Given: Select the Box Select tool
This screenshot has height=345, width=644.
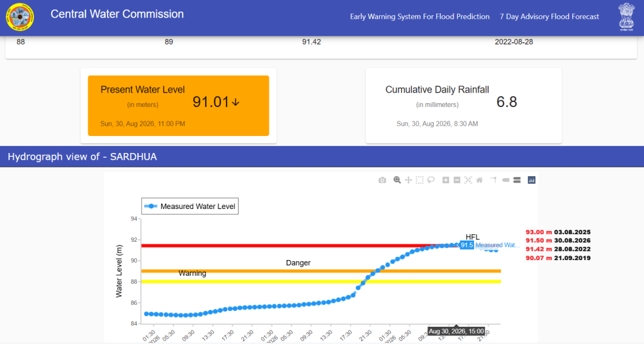Looking at the screenshot, I should click(419, 180).
